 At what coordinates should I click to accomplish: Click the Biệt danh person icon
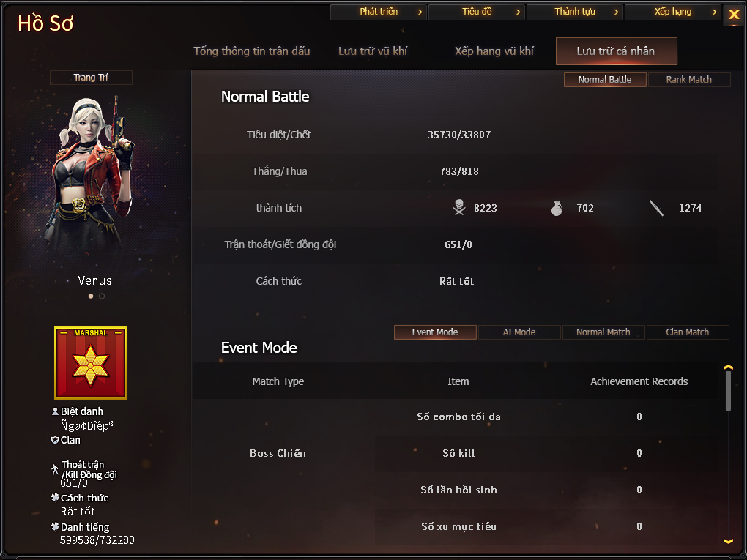(55, 411)
